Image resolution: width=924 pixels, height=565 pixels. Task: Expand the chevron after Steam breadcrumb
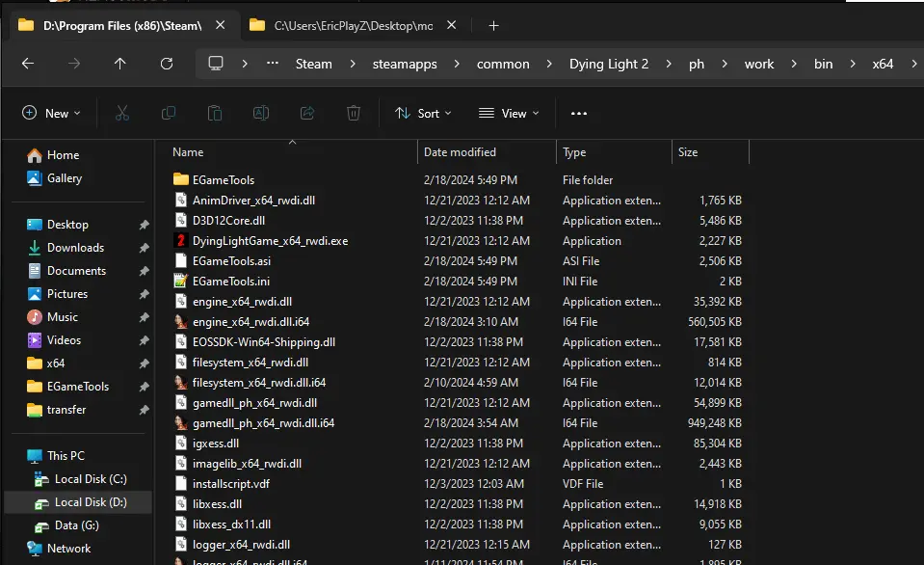pos(353,64)
